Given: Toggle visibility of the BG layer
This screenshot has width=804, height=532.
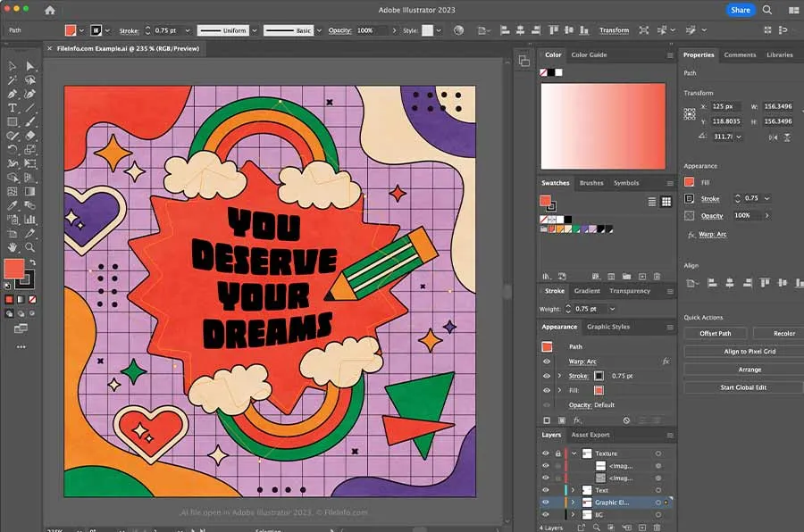Looking at the screenshot, I should coord(546,515).
